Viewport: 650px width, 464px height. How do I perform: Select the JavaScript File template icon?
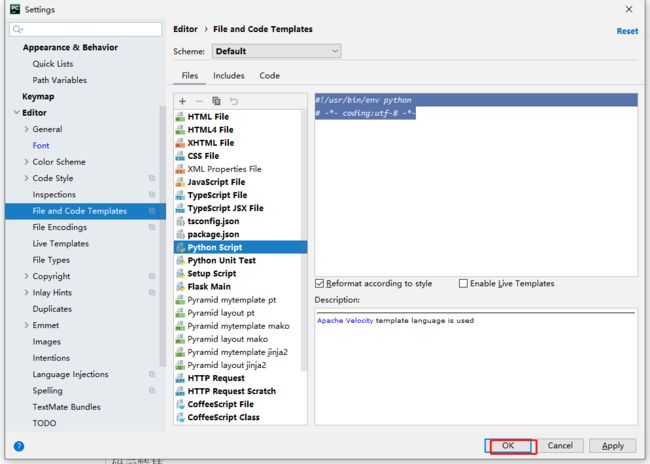[180, 182]
